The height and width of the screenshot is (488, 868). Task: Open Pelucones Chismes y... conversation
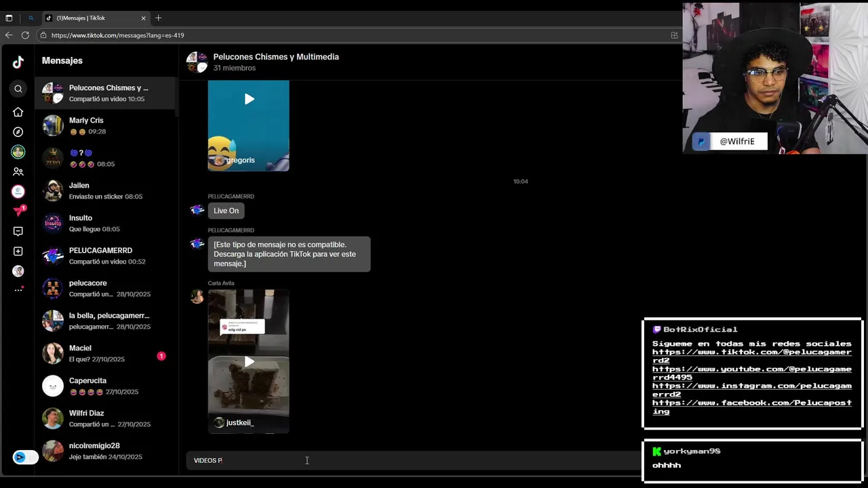105,93
